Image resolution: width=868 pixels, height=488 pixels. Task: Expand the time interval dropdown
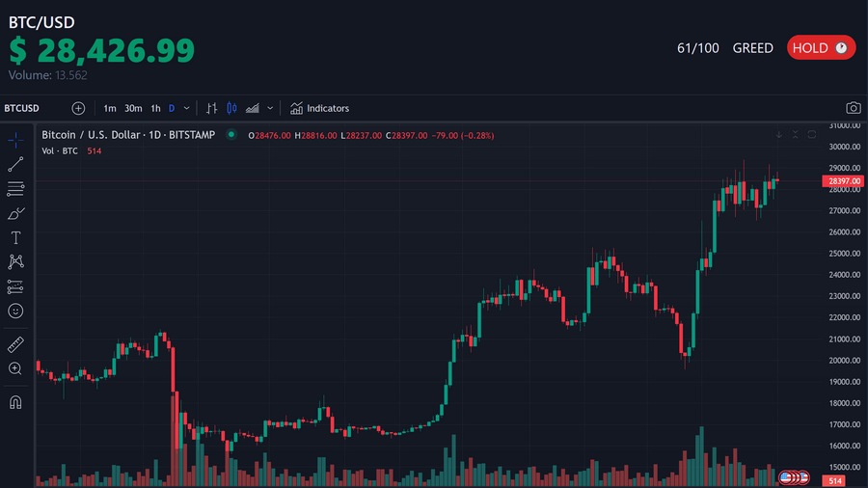click(x=186, y=108)
